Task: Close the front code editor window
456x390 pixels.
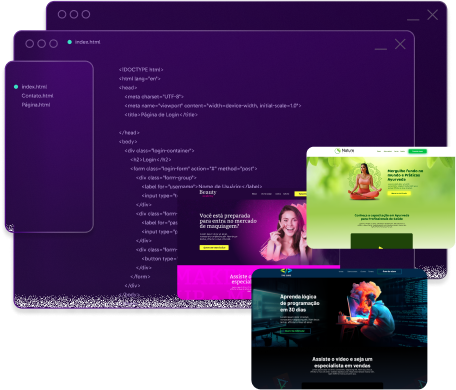Action: pos(400,44)
